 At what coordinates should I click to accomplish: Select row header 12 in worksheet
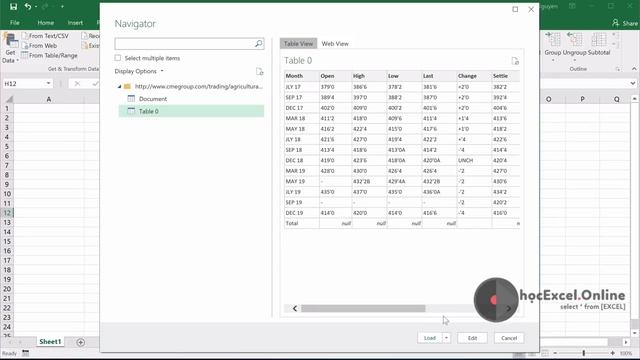point(7,213)
